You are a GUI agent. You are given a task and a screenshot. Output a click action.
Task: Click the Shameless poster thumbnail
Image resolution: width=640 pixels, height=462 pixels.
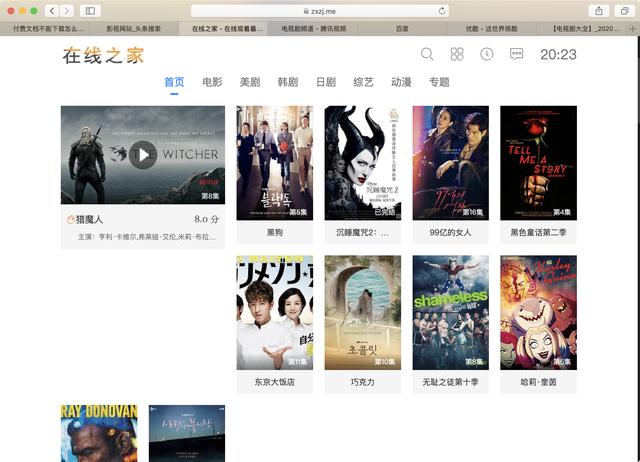tap(451, 313)
